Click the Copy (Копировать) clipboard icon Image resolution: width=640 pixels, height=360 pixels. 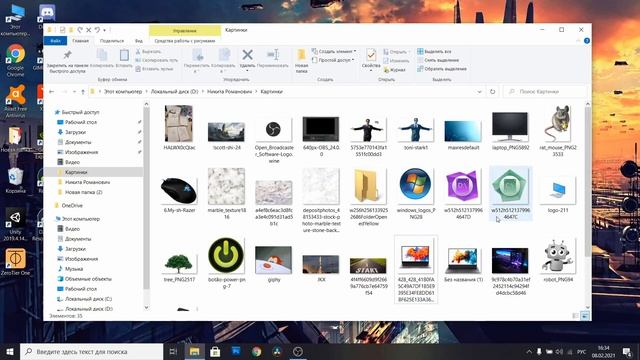[x=102, y=58]
